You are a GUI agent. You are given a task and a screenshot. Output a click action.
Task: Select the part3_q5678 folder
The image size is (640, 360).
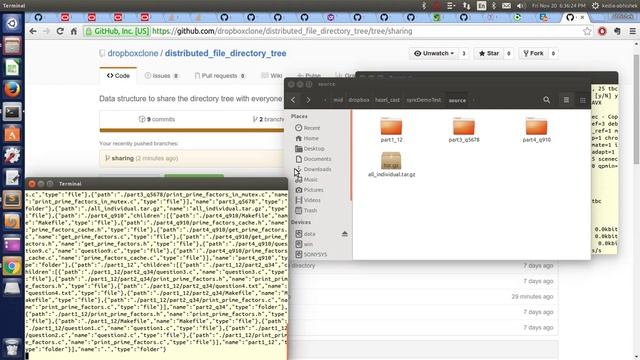click(x=464, y=129)
